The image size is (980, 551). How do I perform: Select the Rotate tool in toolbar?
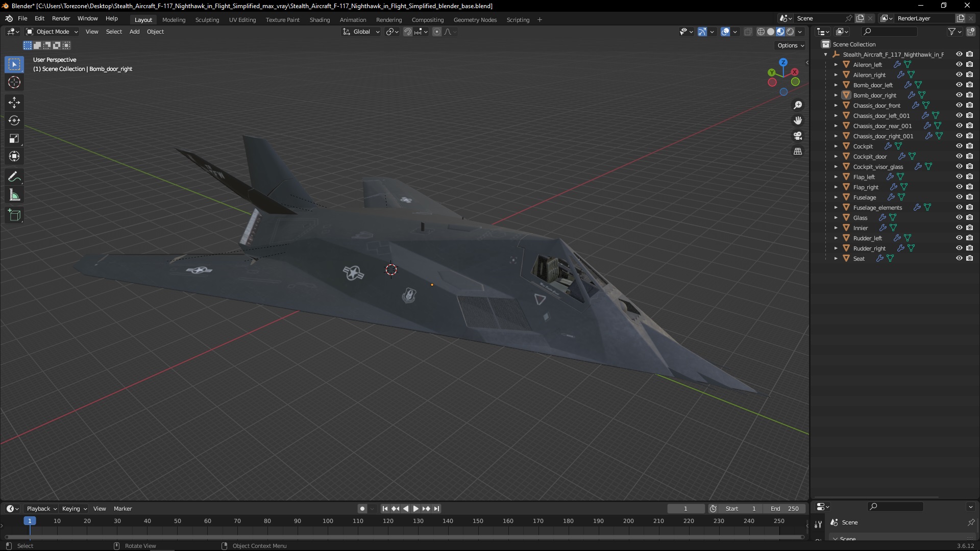[x=14, y=120]
